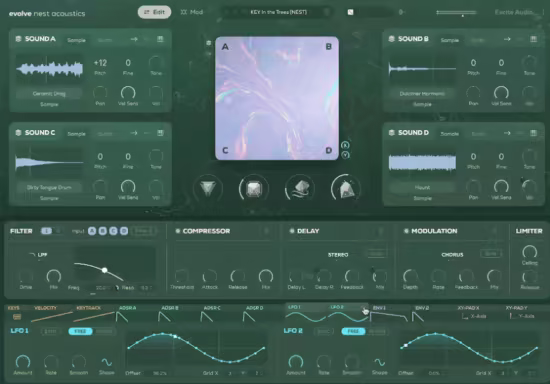Click Sound D waveform display
Screen dimensions: 550x384
(422, 162)
